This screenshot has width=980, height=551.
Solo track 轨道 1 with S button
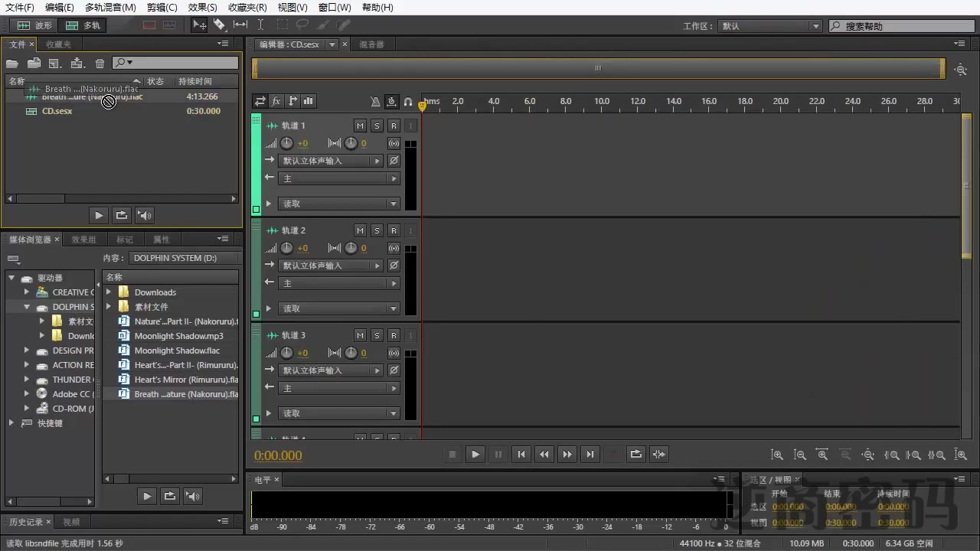pyautogui.click(x=377, y=126)
